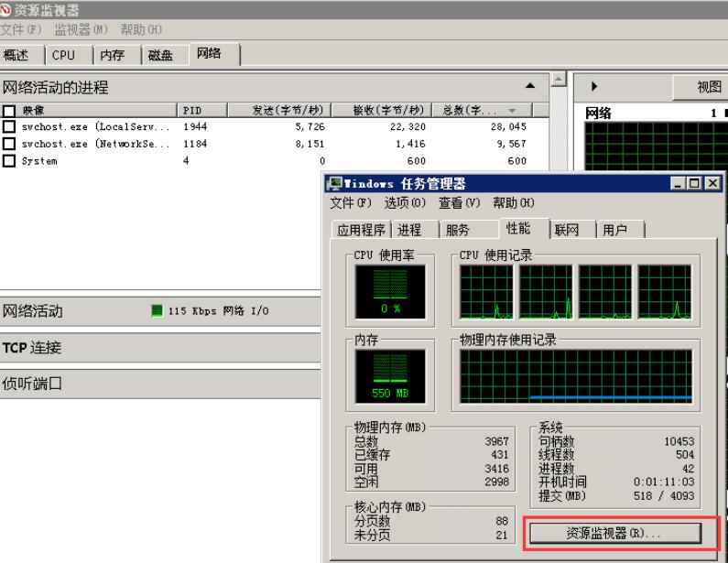This screenshot has height=563, width=728.
Task: Open the 视图 dropdown button
Action: point(701,87)
